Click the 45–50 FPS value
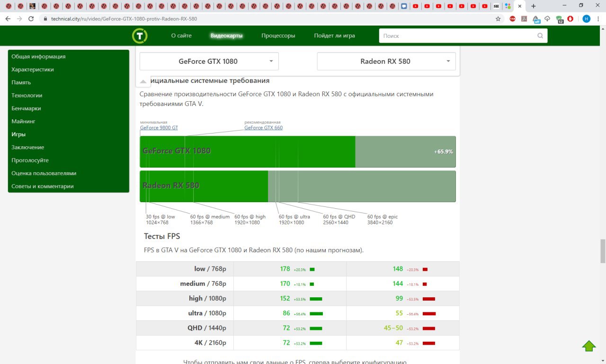Image resolution: width=606 pixels, height=364 pixels. pos(393,328)
